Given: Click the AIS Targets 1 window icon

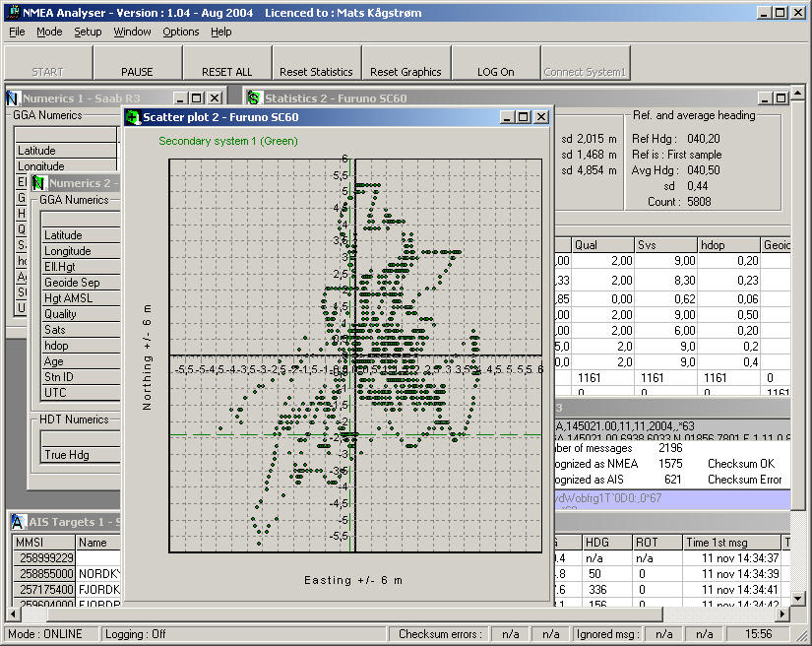Looking at the screenshot, I should (x=18, y=522).
